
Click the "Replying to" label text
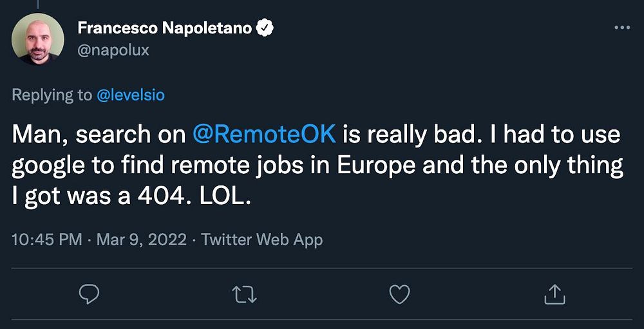[x=52, y=95]
